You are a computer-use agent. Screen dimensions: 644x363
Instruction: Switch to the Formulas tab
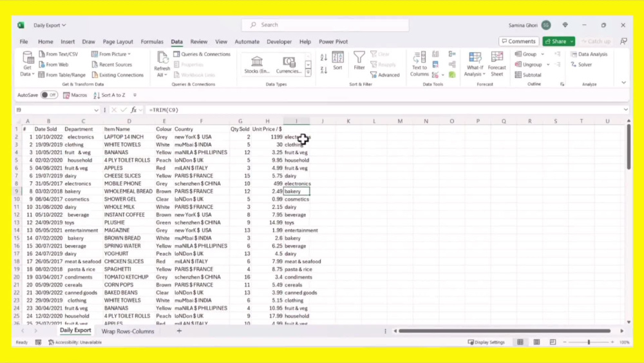pyautogui.click(x=152, y=41)
